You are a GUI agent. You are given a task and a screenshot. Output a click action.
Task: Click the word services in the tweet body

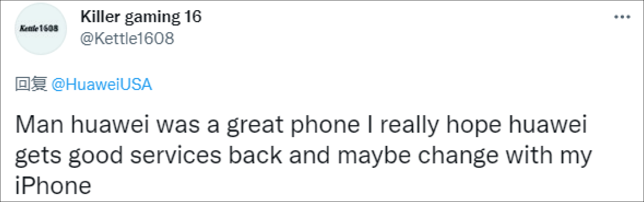pyautogui.click(x=176, y=155)
